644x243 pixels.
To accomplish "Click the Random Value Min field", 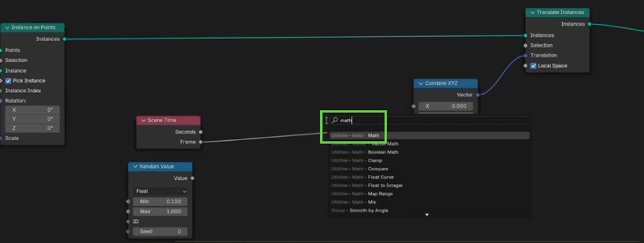I will pos(160,202).
